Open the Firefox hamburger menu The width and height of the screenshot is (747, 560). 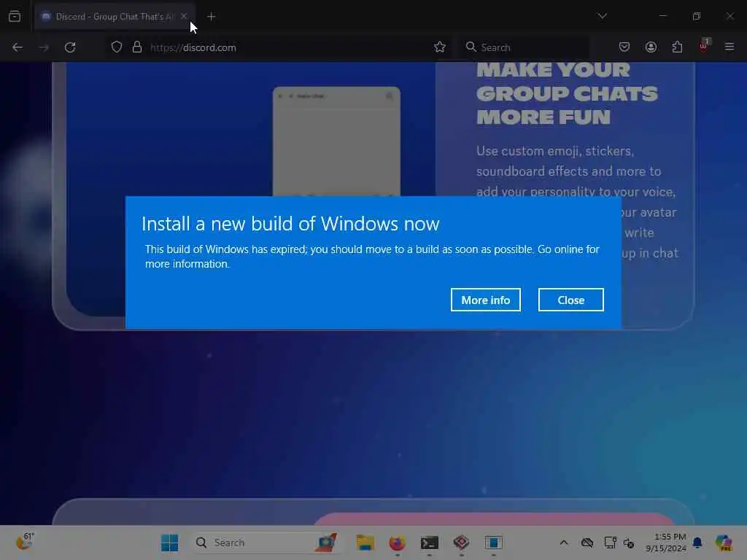[x=729, y=47]
